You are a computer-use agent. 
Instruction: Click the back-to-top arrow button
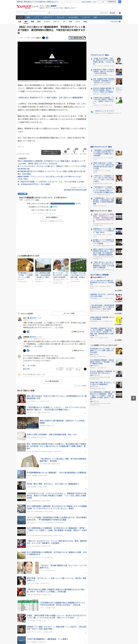tap(133, 398)
